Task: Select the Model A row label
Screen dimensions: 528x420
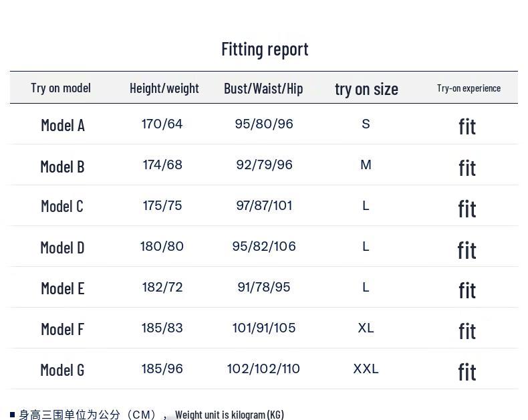Action: [63, 125]
